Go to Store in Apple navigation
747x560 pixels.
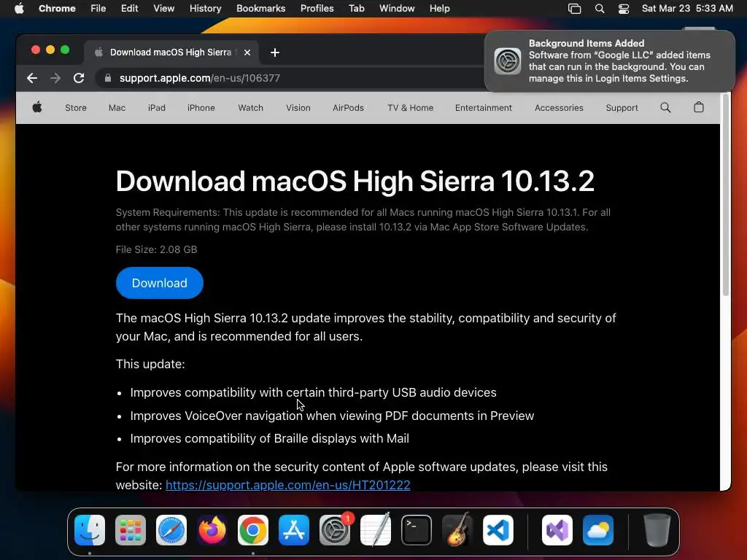[76, 108]
